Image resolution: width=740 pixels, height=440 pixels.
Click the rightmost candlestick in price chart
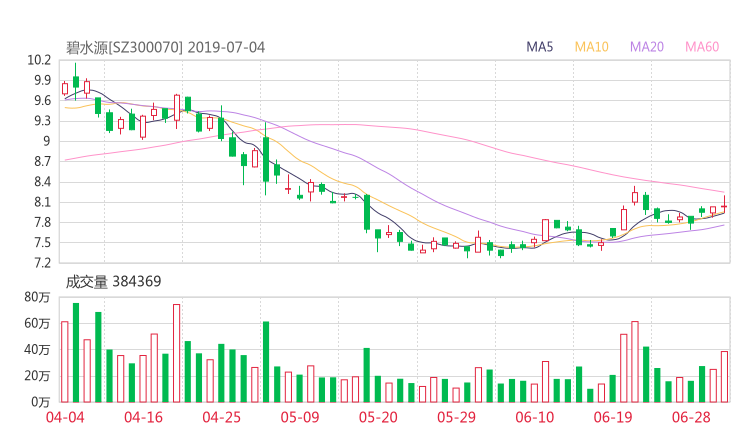724,206
